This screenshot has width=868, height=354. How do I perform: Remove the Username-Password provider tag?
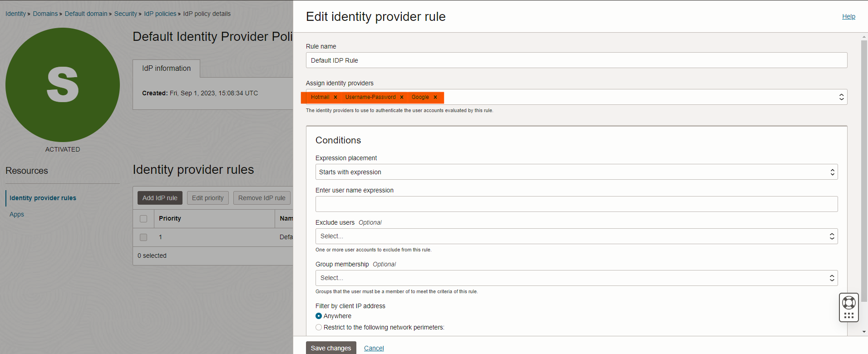tap(402, 97)
